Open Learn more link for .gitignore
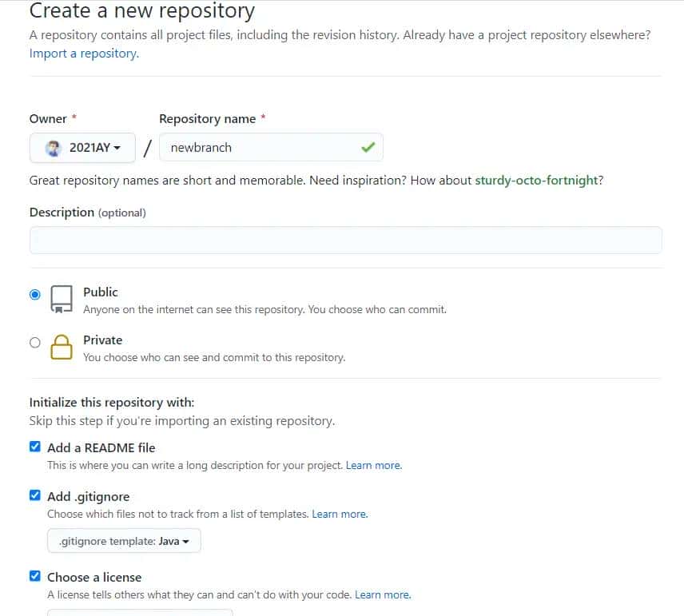 [x=340, y=515]
